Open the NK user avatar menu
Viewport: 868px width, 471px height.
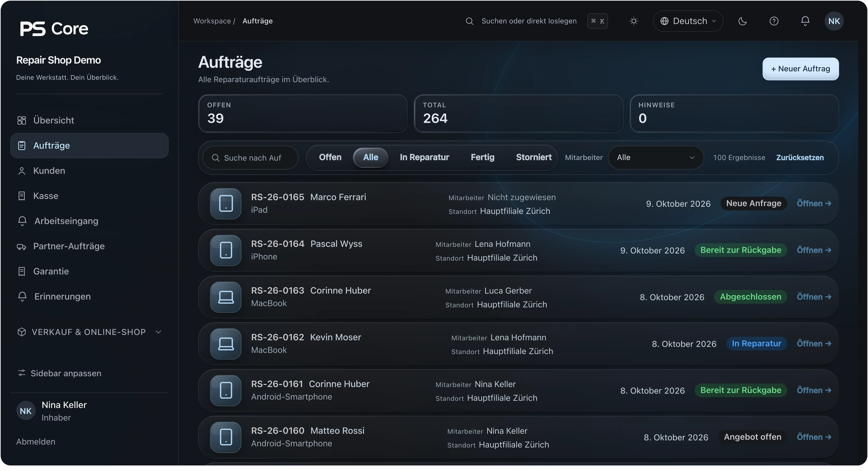[x=834, y=21]
